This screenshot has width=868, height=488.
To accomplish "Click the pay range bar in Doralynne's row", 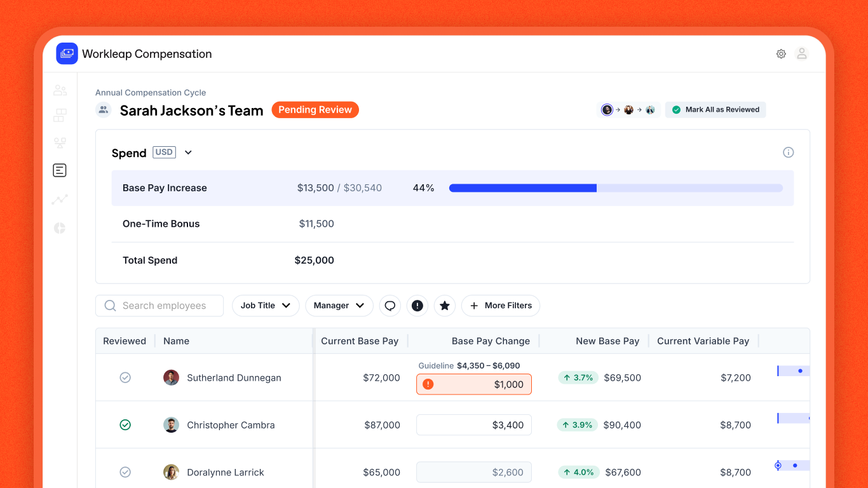I will (792, 466).
